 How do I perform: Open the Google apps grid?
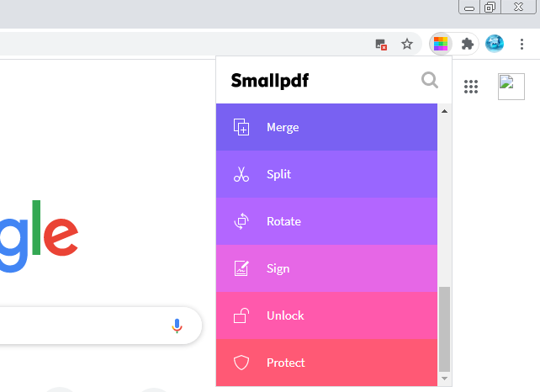[x=471, y=87]
